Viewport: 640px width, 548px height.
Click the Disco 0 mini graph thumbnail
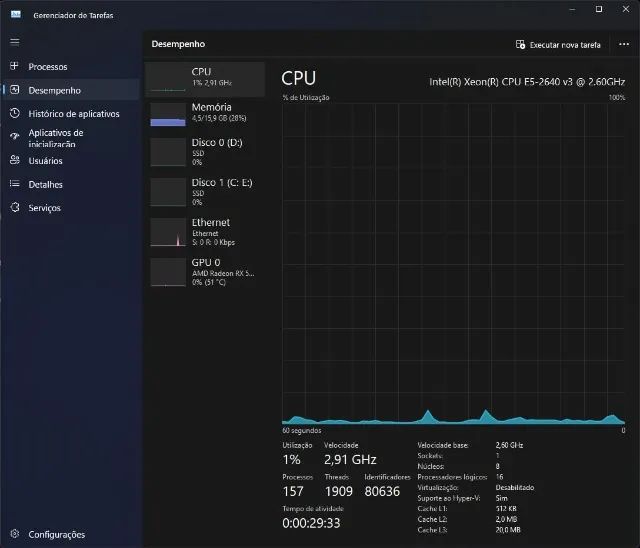[x=168, y=152]
